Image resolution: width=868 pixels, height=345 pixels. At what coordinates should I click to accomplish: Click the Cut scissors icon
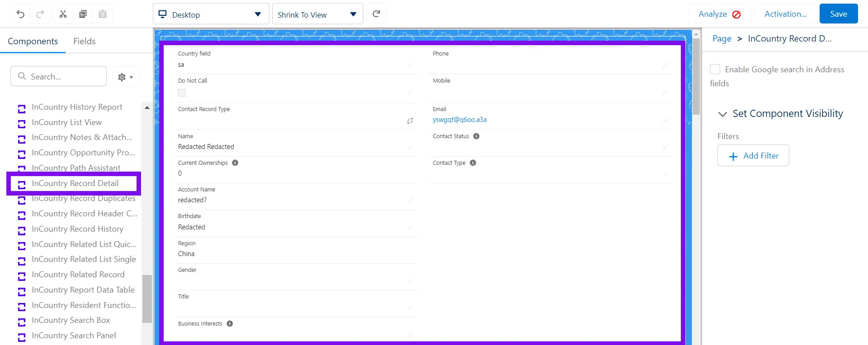[x=63, y=14]
